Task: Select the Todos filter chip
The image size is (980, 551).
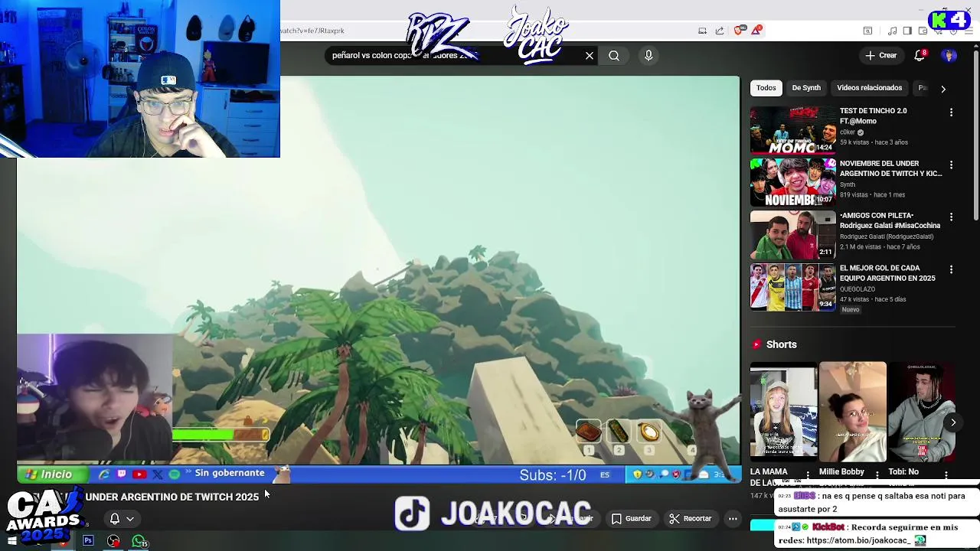Action: [766, 88]
